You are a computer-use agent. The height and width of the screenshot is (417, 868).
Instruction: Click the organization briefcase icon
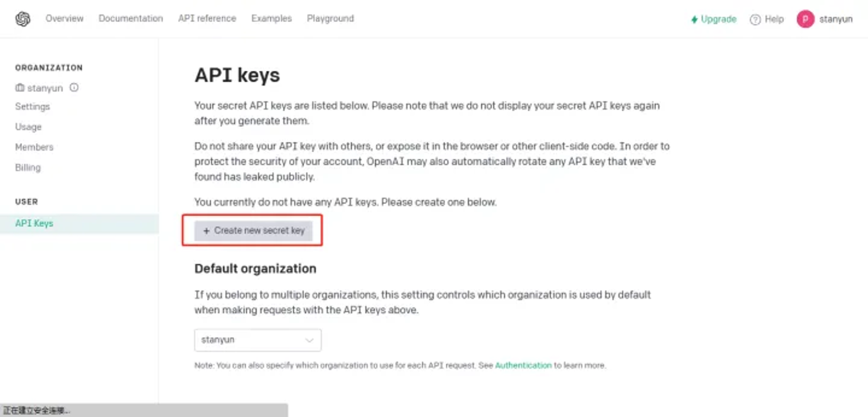20,88
